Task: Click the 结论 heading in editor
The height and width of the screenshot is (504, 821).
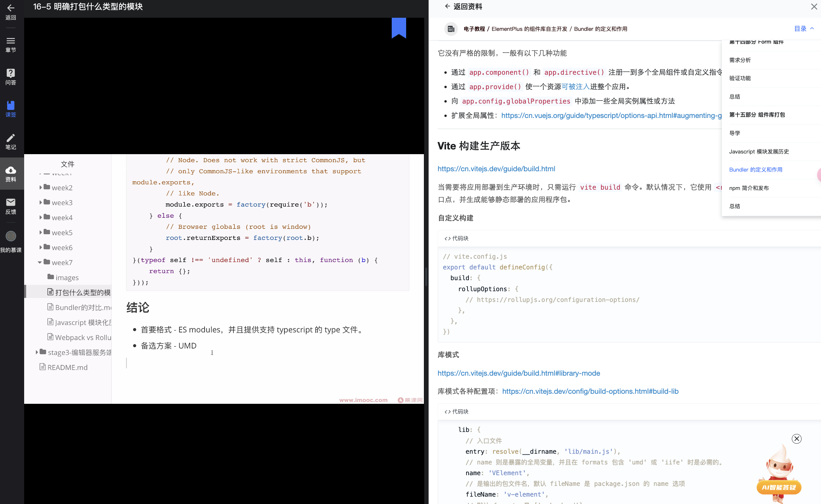Action: [138, 307]
